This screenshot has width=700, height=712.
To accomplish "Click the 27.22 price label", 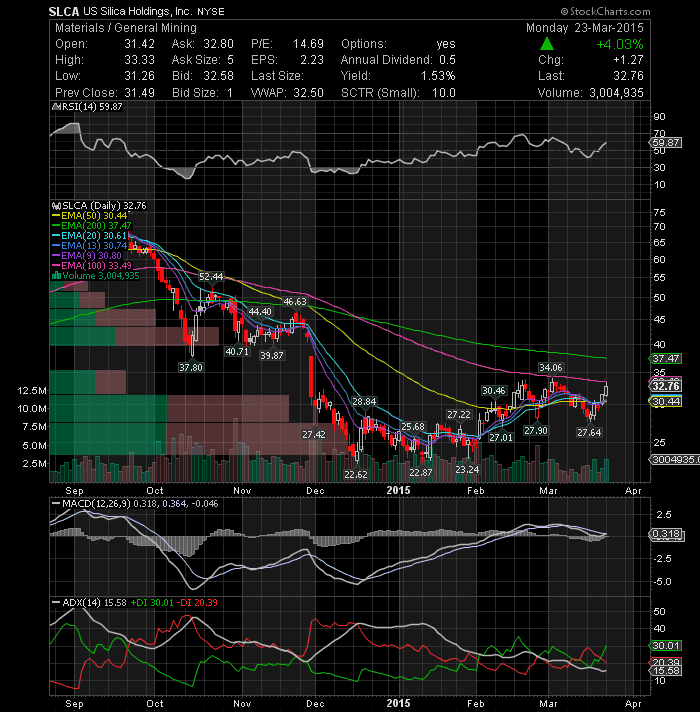I will pyautogui.click(x=459, y=415).
